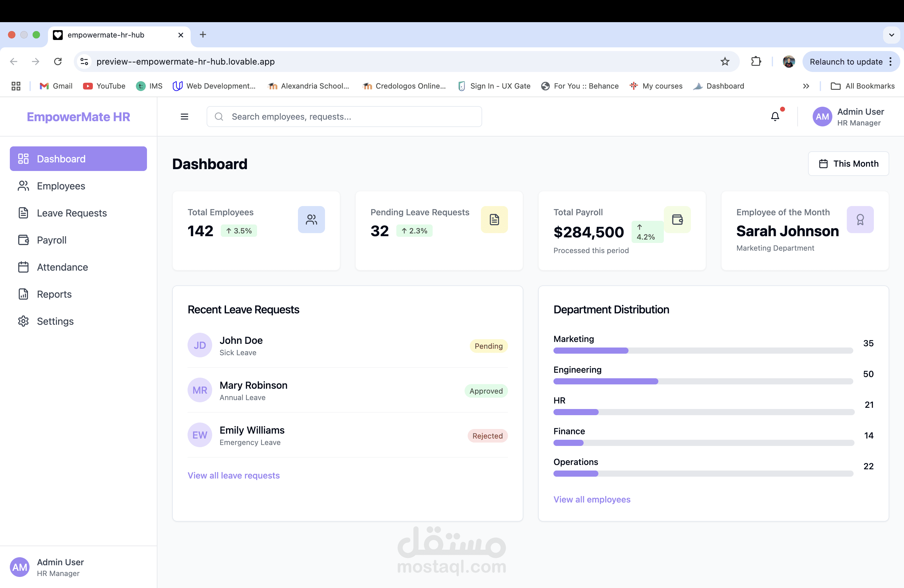View site information icon in address bar
904x588 pixels.
pyautogui.click(x=85, y=62)
